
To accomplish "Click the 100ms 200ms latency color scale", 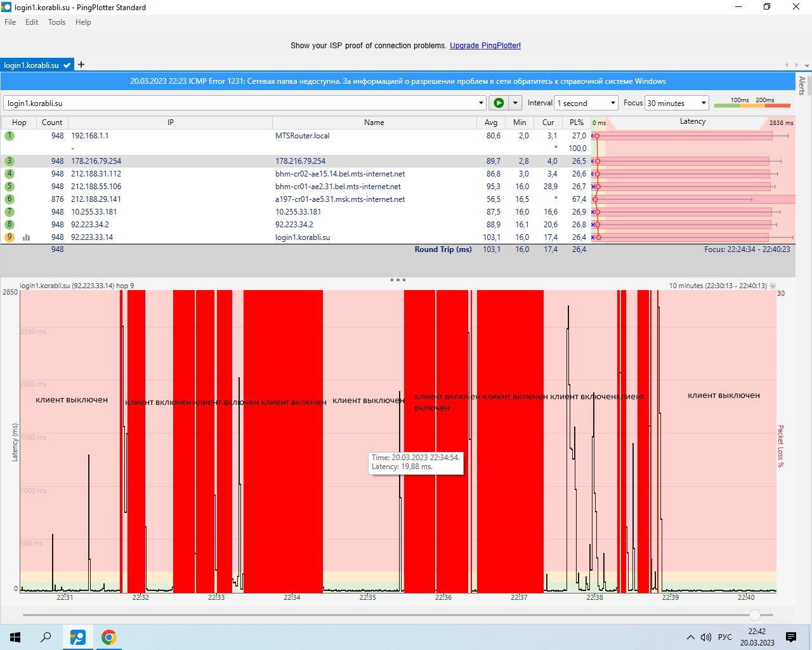I will (752, 103).
